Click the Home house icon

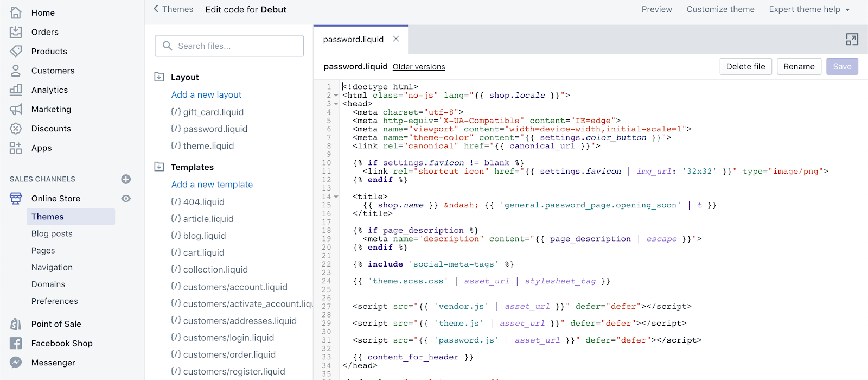point(16,12)
